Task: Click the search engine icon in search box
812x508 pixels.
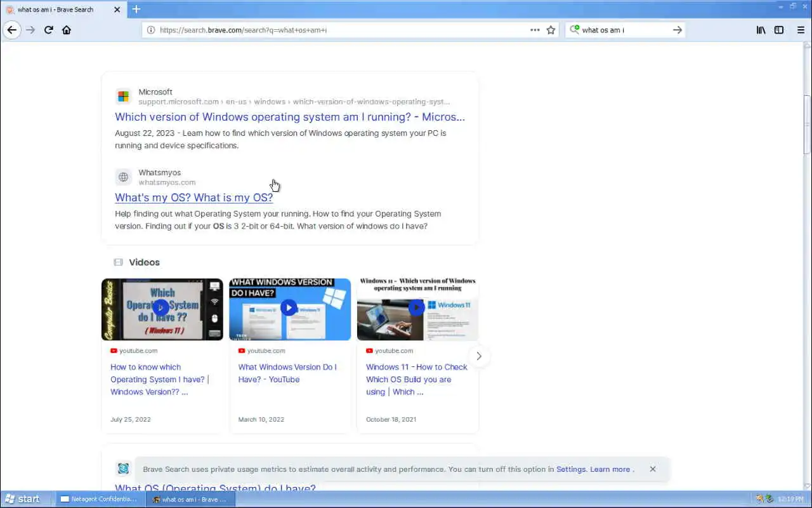Action: click(x=575, y=30)
